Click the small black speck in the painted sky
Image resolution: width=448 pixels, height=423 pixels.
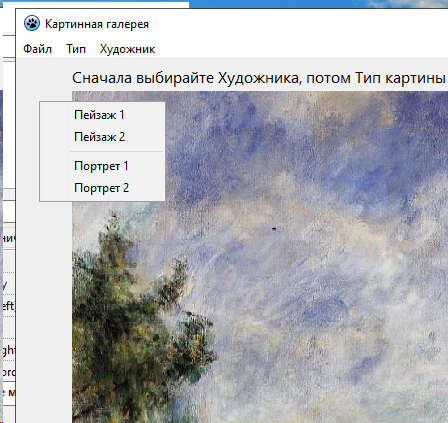[x=274, y=229]
